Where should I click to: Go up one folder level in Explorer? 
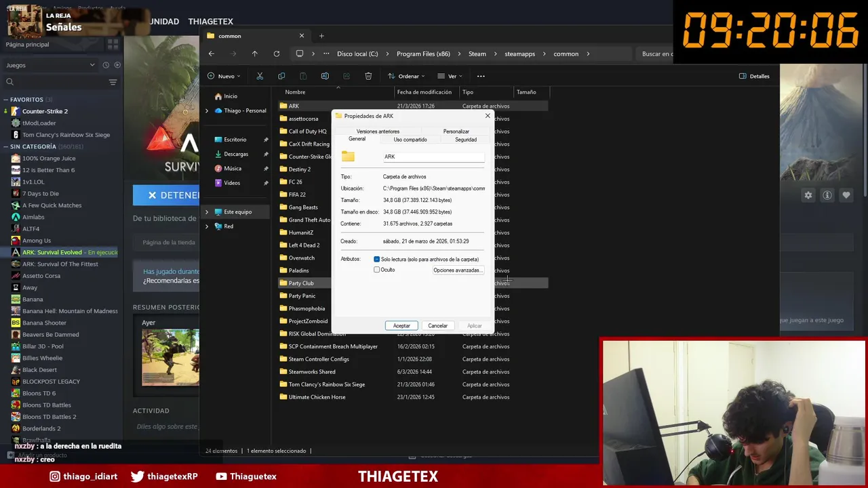(254, 54)
